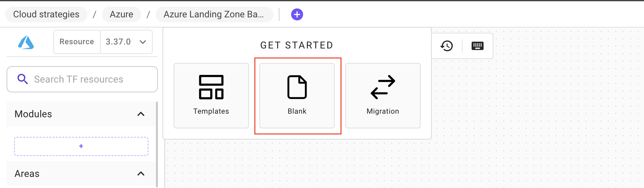Collapse the Areas section chevron
The height and width of the screenshot is (188, 644).
coord(141,174)
